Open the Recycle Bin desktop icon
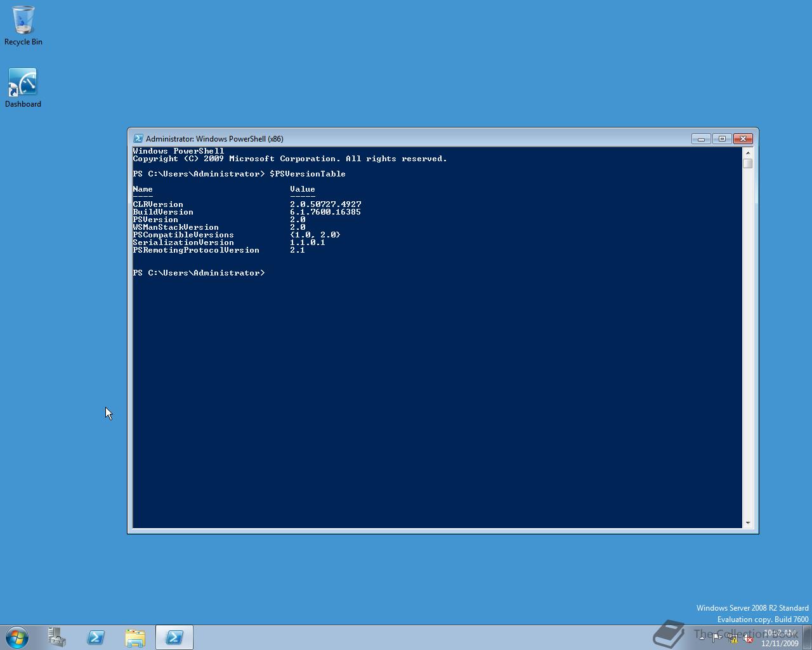The width and height of the screenshot is (812, 650). 23,25
